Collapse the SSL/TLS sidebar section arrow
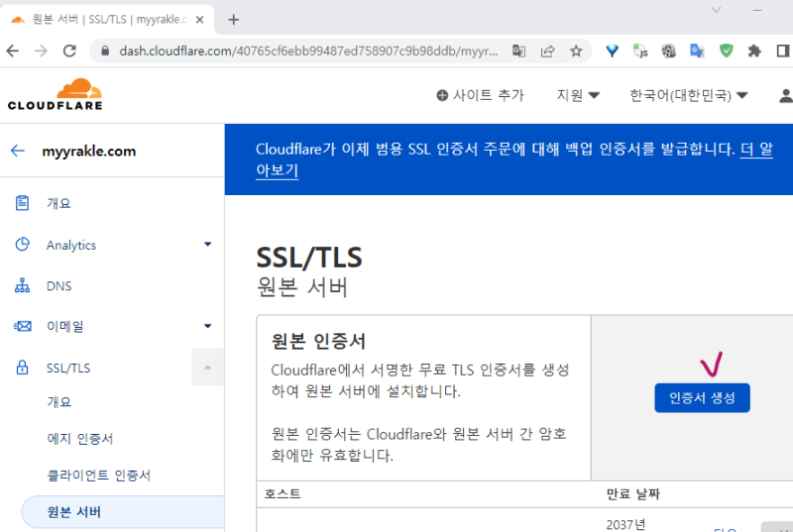The height and width of the screenshot is (532, 793). (207, 368)
